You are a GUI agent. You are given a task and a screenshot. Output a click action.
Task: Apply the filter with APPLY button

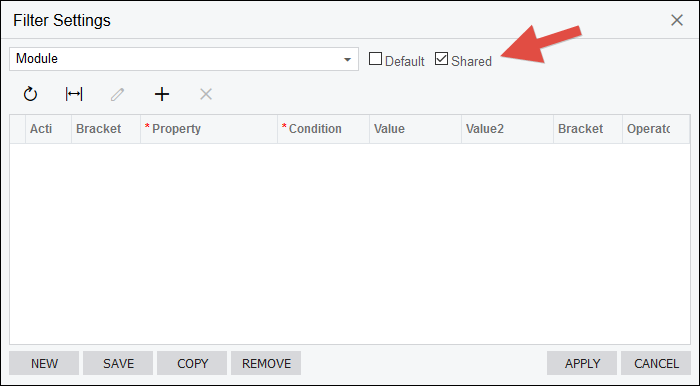click(x=582, y=363)
